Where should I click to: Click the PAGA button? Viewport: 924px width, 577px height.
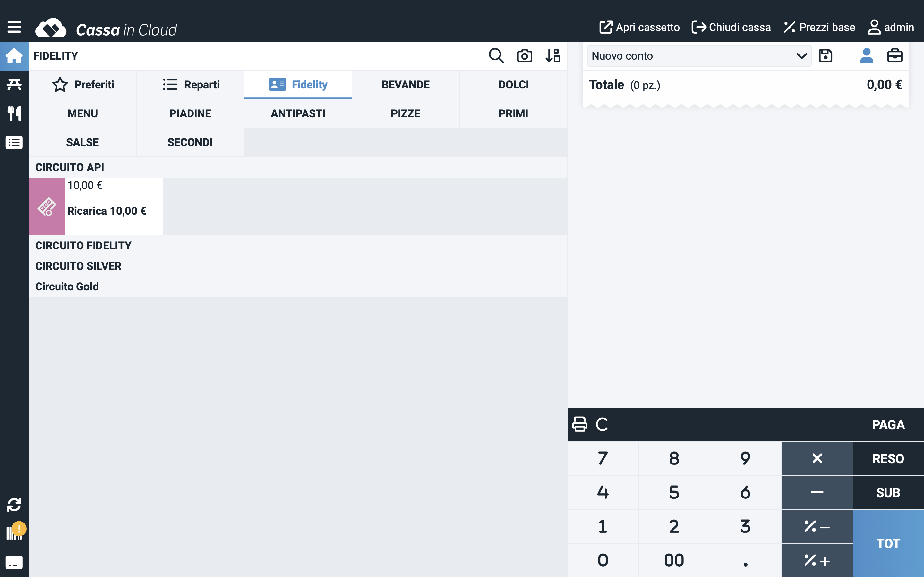click(888, 424)
